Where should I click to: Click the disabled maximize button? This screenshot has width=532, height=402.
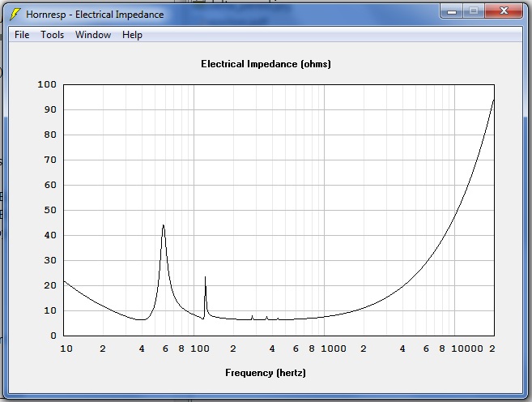[474, 11]
